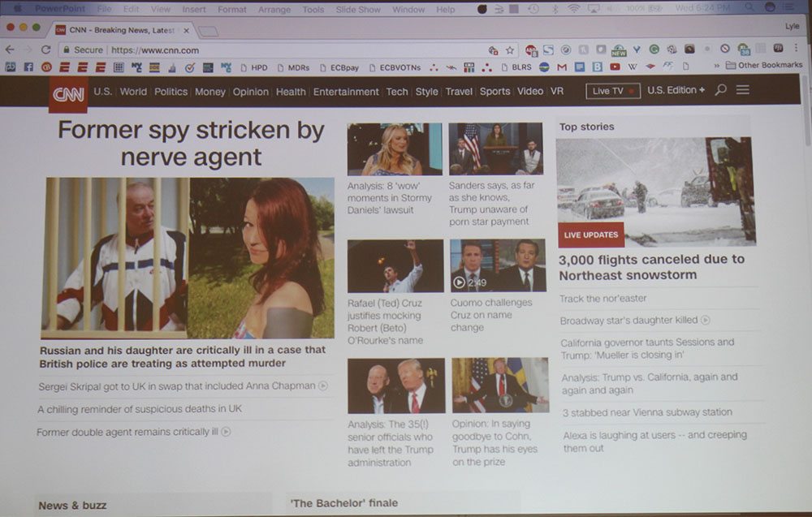This screenshot has width=812, height=517.
Task: Open the U.S. Edition + selector
Action: tap(676, 90)
